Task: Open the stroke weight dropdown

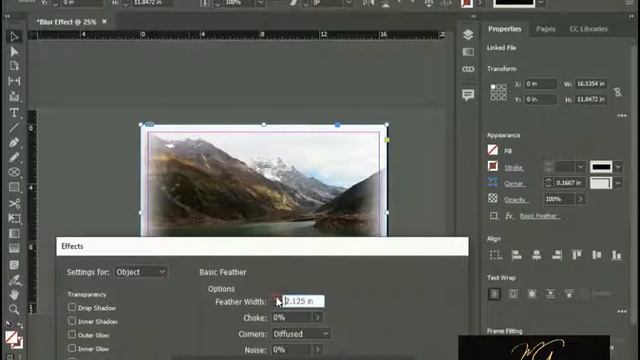Action: click(x=580, y=167)
